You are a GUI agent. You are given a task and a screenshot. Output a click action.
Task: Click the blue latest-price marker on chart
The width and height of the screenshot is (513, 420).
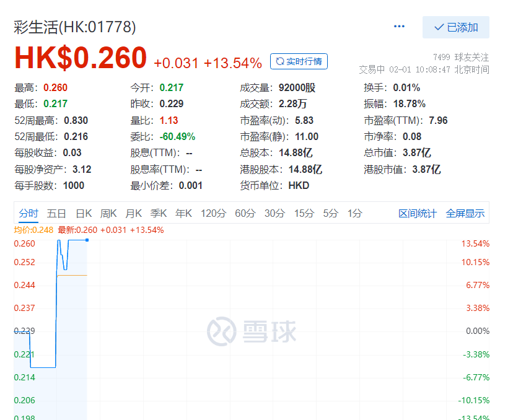point(87,240)
